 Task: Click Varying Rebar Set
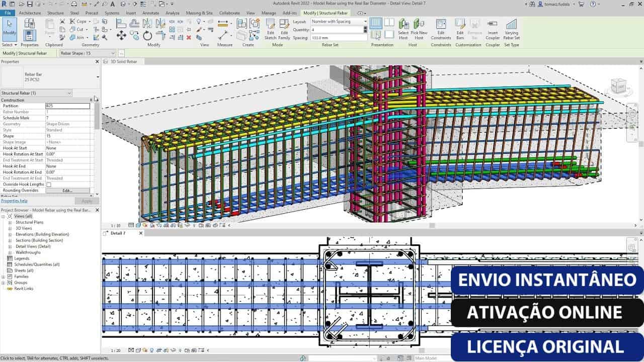pos(511,30)
